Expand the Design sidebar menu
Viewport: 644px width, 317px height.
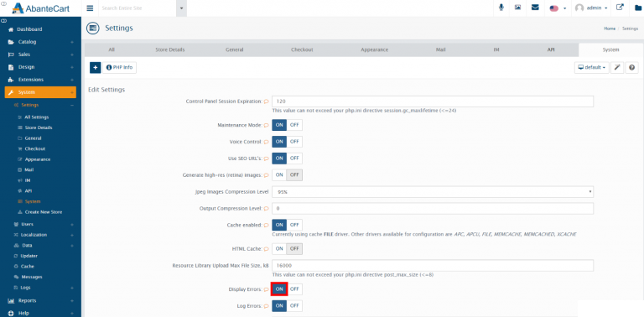tap(40, 67)
